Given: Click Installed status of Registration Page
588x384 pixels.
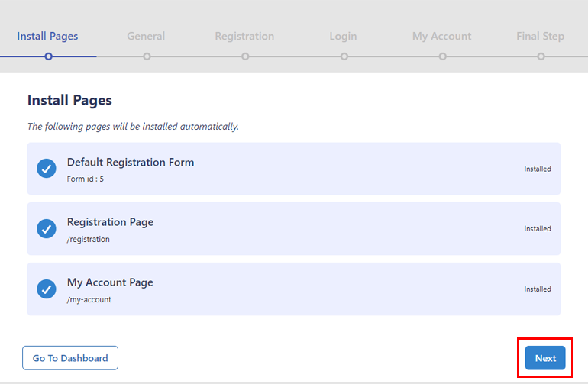Looking at the screenshot, I should (538, 229).
